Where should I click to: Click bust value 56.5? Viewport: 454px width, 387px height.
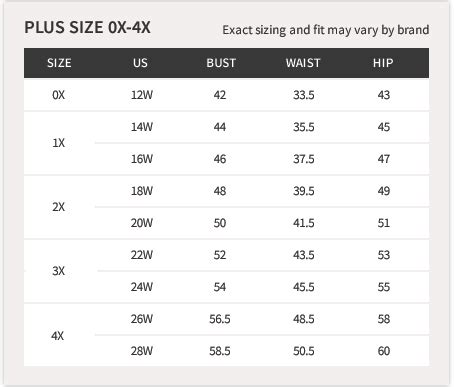(x=220, y=319)
